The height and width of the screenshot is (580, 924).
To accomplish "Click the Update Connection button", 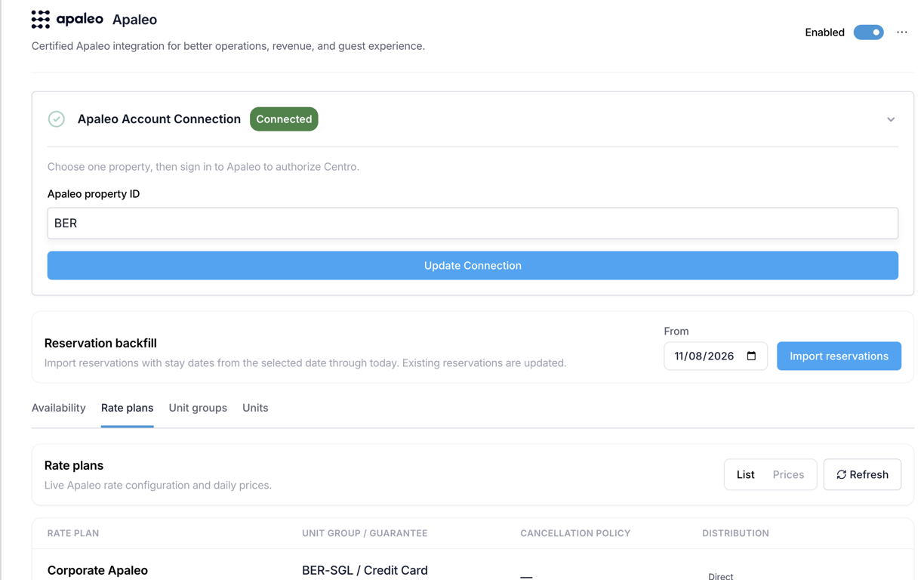I will (x=473, y=266).
